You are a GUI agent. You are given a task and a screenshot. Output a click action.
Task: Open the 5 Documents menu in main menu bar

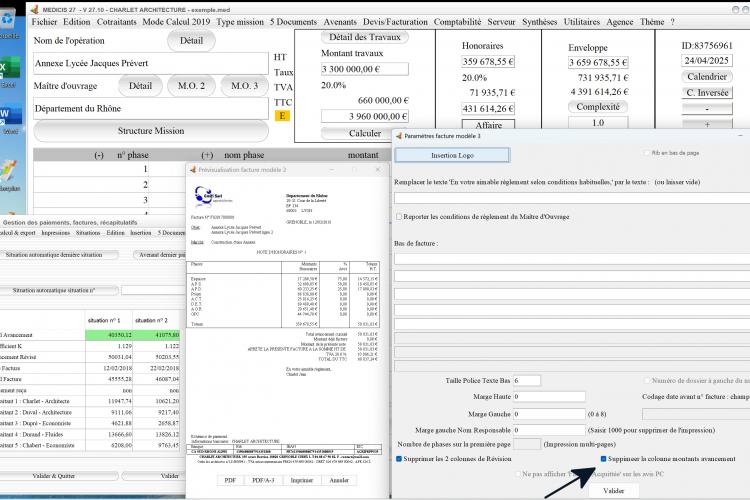(x=293, y=22)
